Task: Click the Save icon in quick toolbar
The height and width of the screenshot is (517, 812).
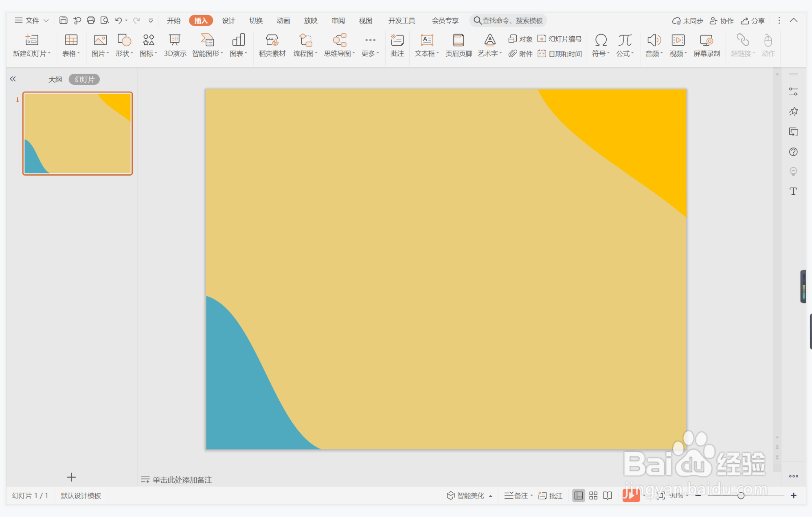Action: (x=63, y=20)
